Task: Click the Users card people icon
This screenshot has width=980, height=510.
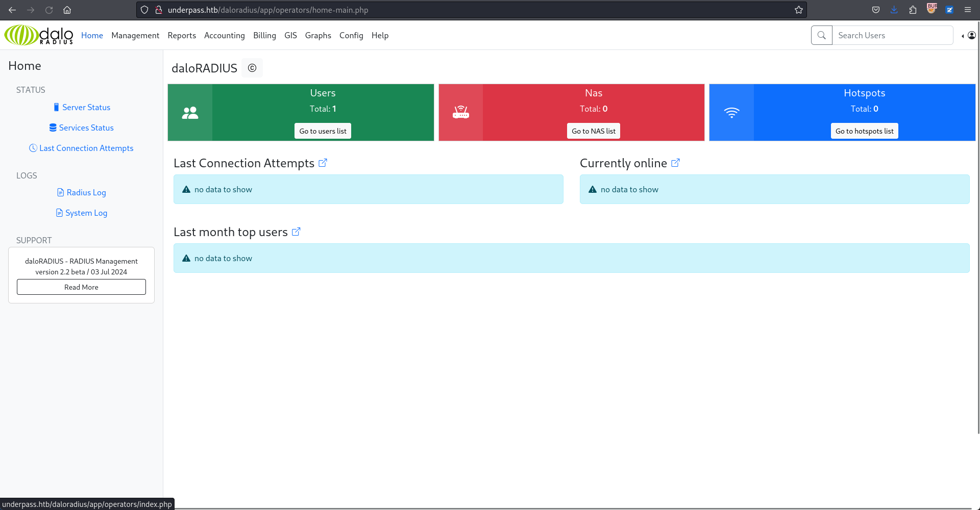Action: tap(190, 113)
